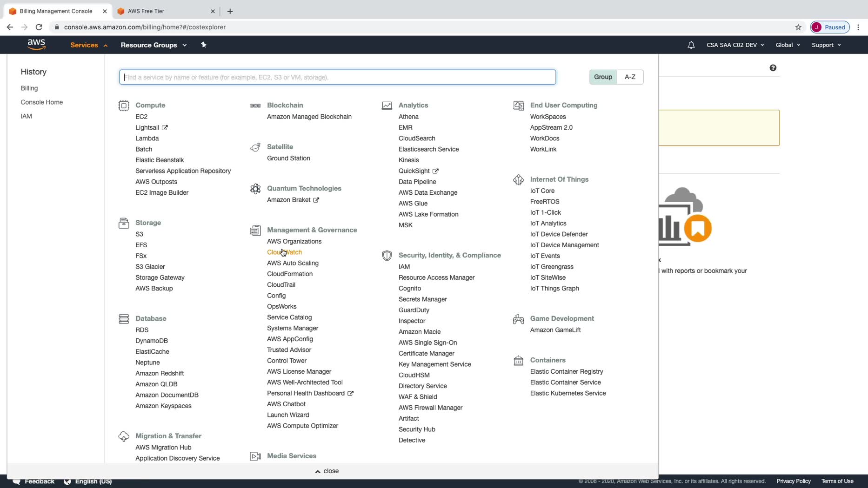Open the WorkSpaces service

548,117
